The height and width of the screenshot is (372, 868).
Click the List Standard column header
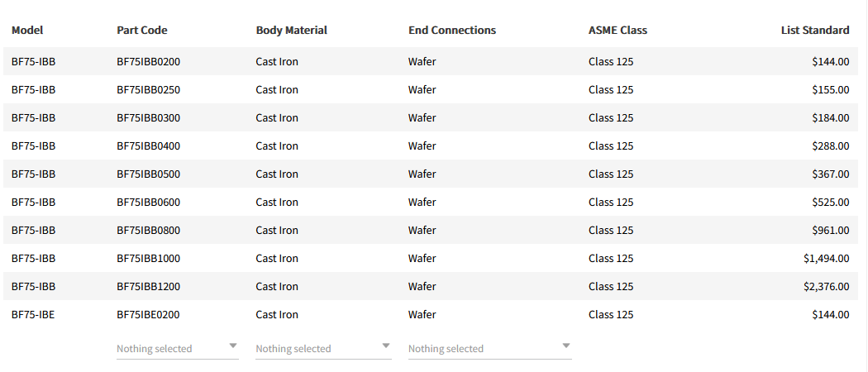pos(815,31)
